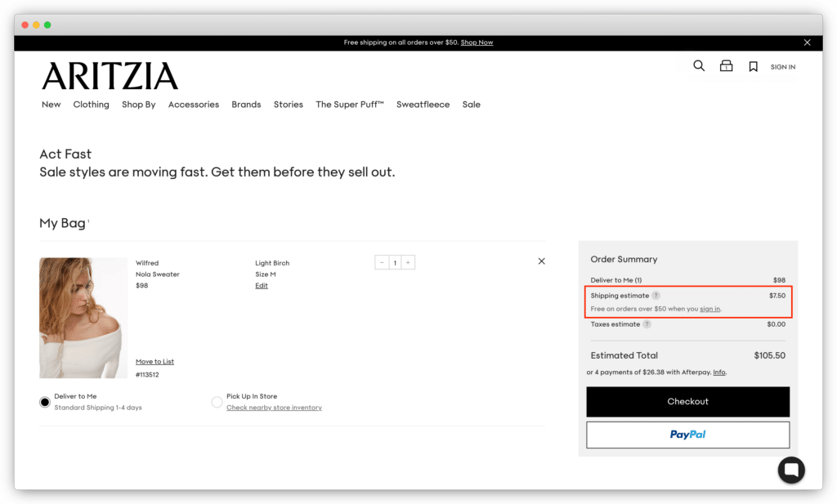Select the Pick Up In Store option
837x504 pixels.
217,401
